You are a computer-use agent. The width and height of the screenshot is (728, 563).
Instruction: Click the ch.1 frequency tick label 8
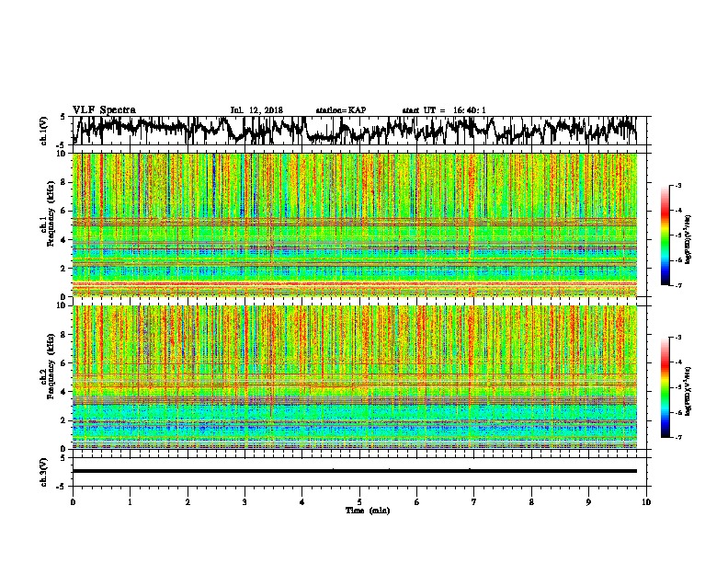pyautogui.click(x=63, y=182)
